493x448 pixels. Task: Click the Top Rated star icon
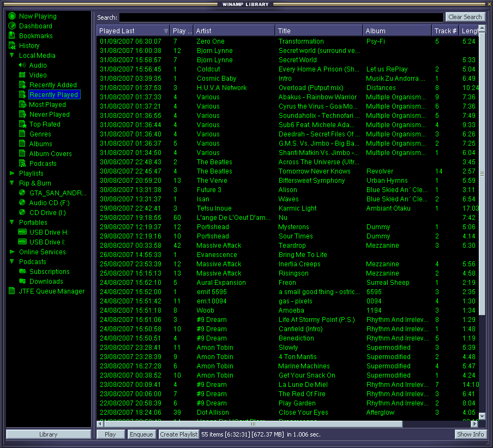pos(23,124)
